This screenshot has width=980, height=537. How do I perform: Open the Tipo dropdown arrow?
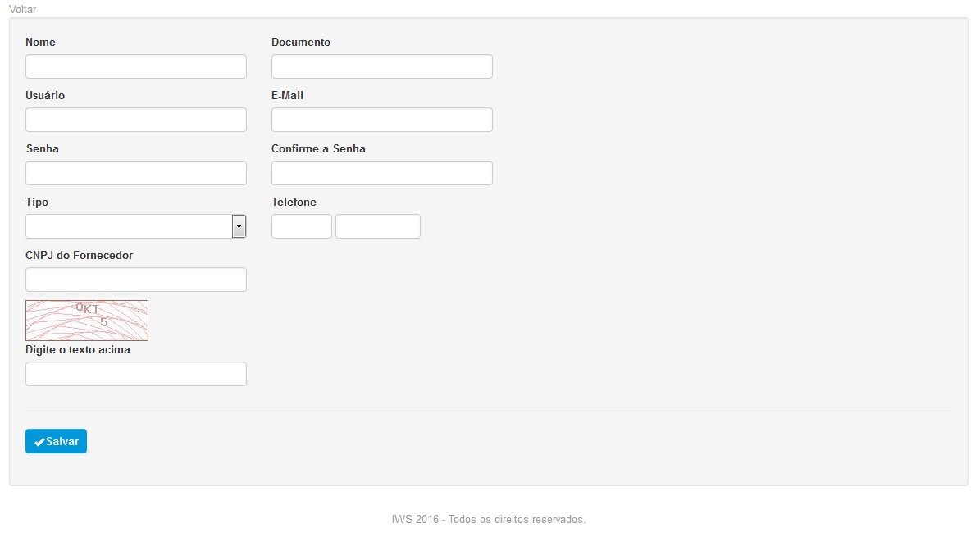coord(239,226)
